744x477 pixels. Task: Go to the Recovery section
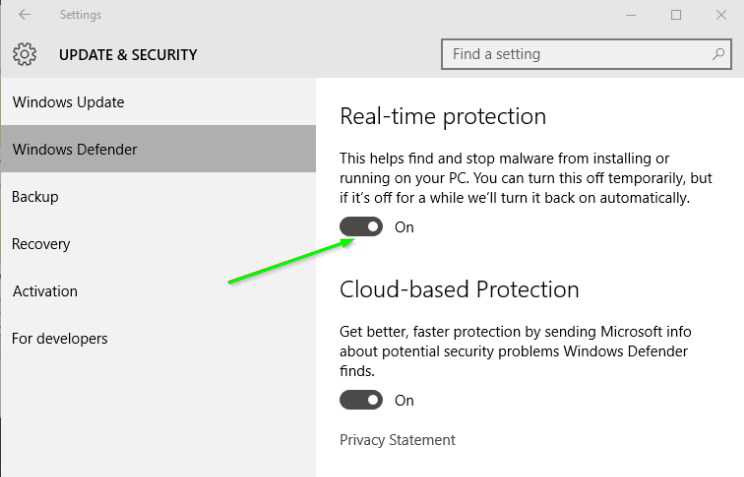tap(158, 244)
